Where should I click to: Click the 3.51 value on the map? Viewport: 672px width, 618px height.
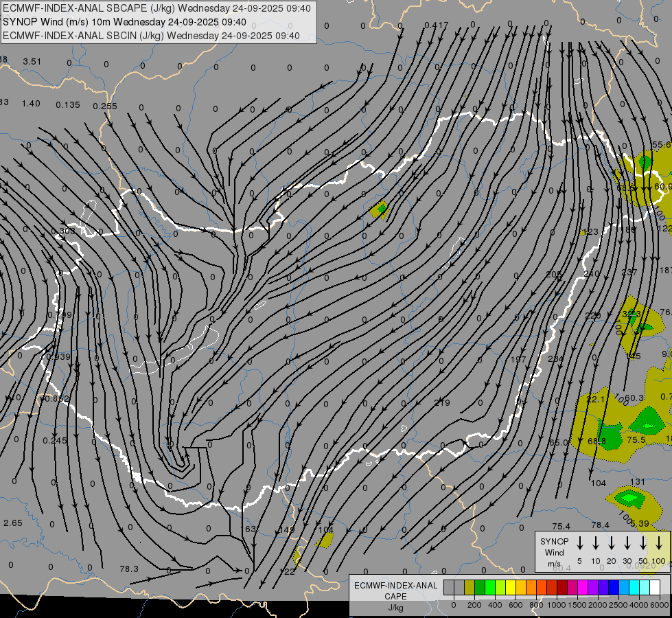(x=32, y=61)
